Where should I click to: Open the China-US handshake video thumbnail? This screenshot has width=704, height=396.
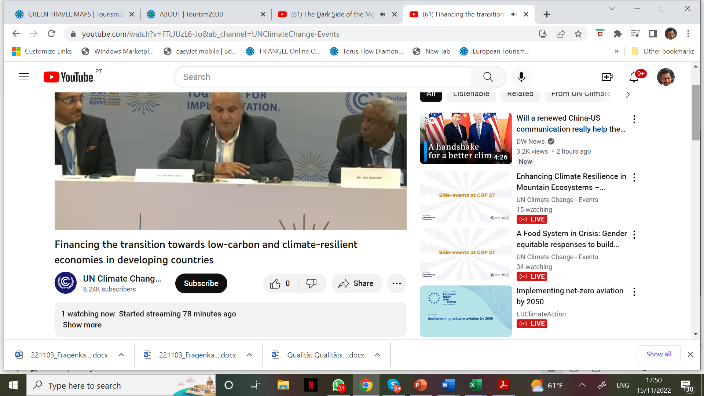point(466,138)
